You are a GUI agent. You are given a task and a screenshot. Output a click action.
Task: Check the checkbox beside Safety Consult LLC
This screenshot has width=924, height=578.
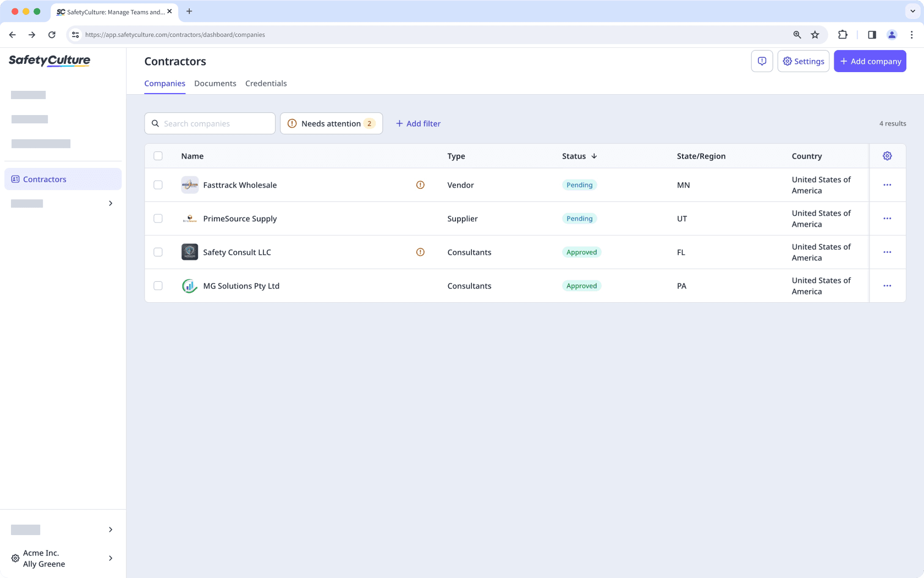pyautogui.click(x=158, y=252)
